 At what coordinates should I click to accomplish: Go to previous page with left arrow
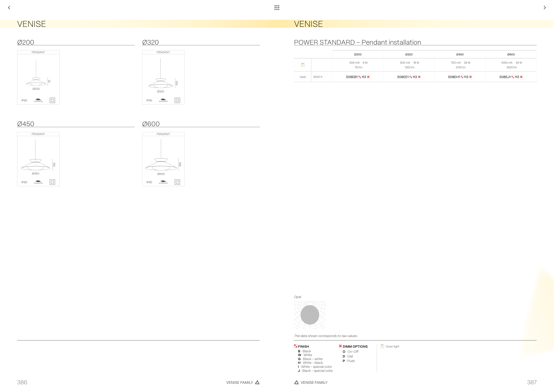9,8
